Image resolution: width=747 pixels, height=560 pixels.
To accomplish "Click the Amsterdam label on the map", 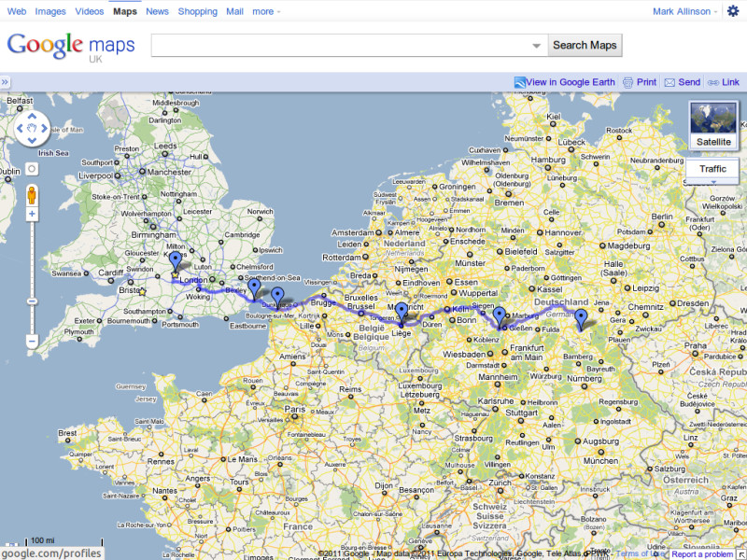I will pos(353,232).
